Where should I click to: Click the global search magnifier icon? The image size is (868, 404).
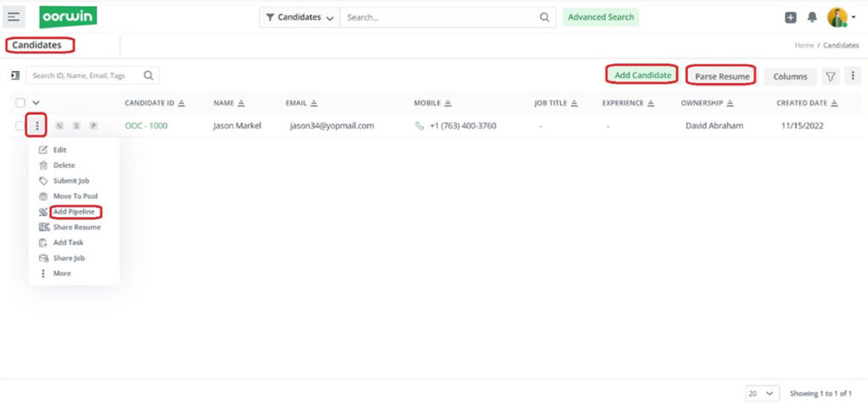pyautogui.click(x=545, y=17)
